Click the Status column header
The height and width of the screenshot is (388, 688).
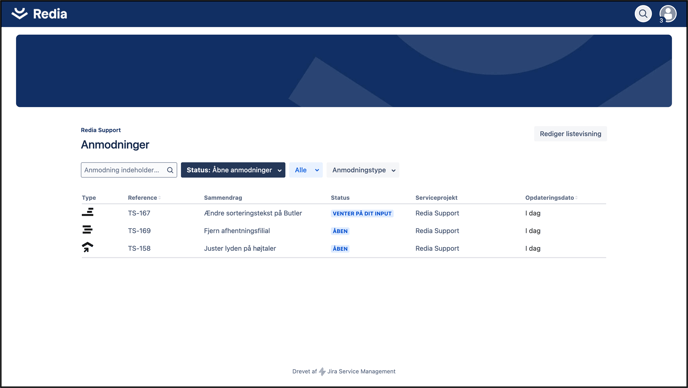click(340, 198)
